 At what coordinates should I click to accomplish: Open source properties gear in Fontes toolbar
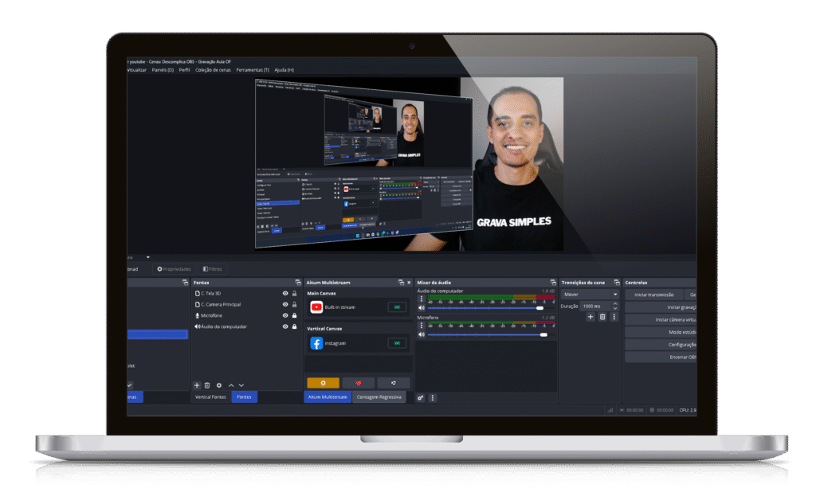(219, 385)
